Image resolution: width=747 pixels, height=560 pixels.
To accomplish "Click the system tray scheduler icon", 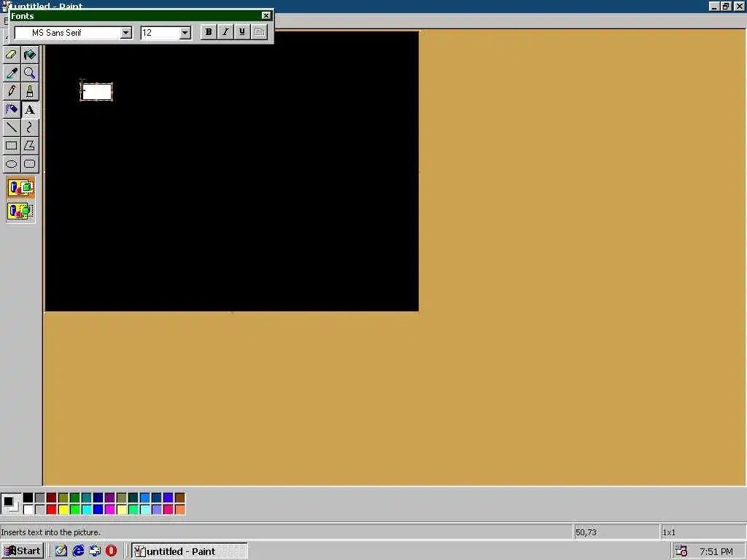I will 681,551.
